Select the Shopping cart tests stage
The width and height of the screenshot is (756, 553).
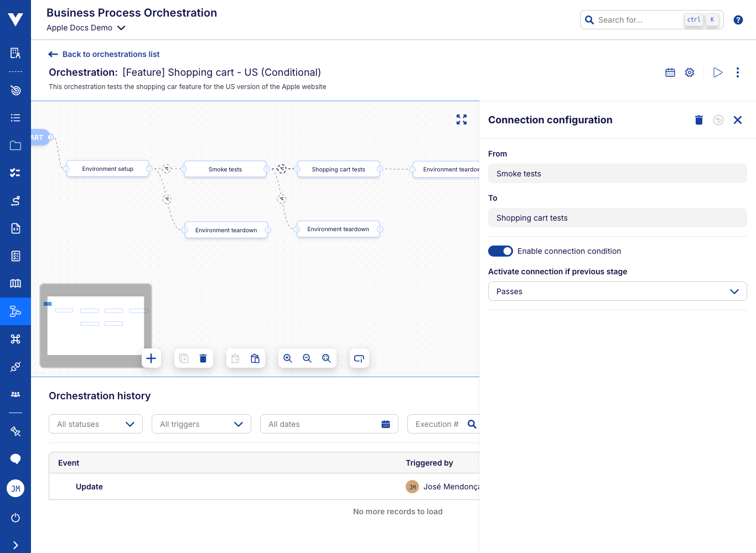[338, 169]
